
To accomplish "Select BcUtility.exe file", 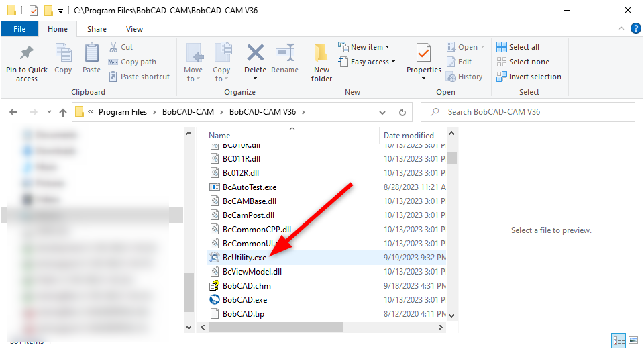I will point(244,257).
